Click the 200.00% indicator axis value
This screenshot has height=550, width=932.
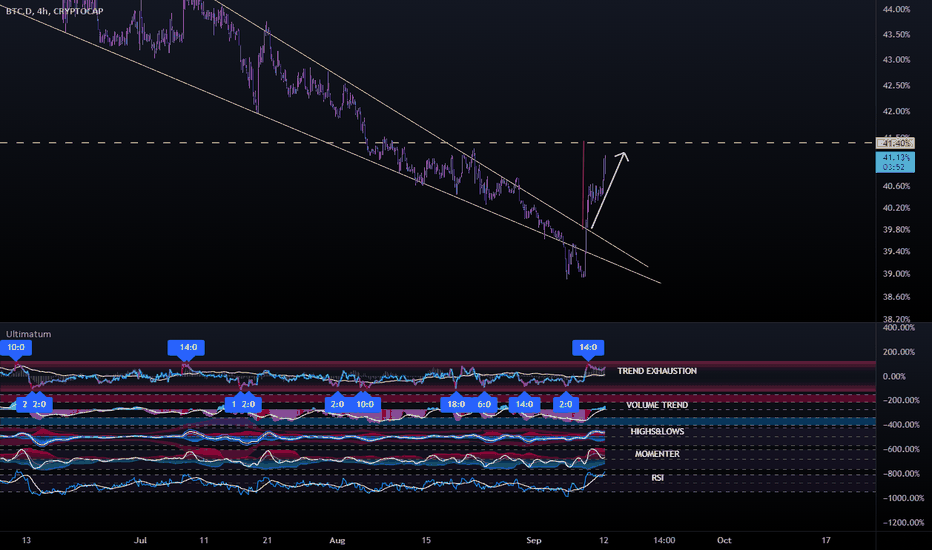coord(899,352)
